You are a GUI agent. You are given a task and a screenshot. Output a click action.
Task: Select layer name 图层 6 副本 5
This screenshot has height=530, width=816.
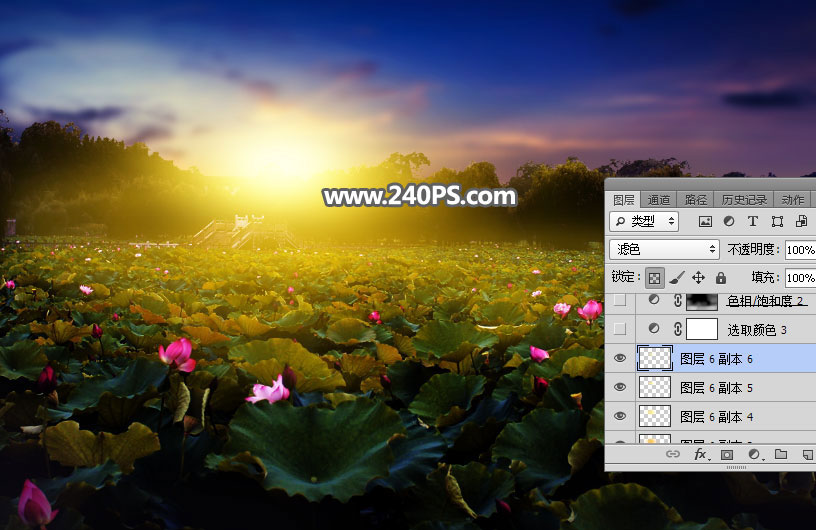(x=717, y=388)
